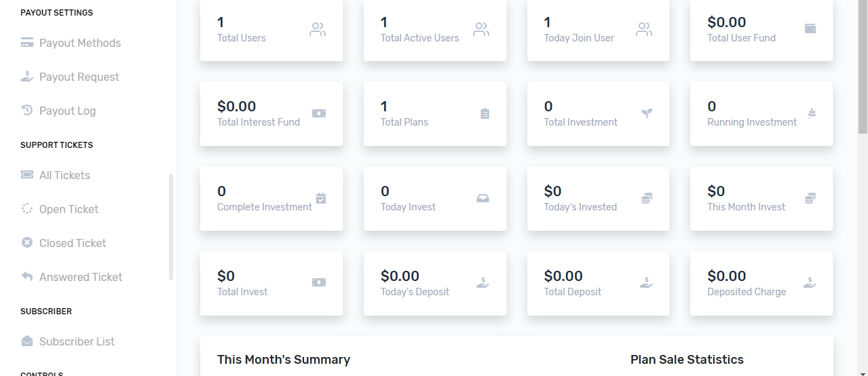Image resolution: width=868 pixels, height=376 pixels.
Task: Click the main page vertical scrollbar
Action: (x=863, y=188)
